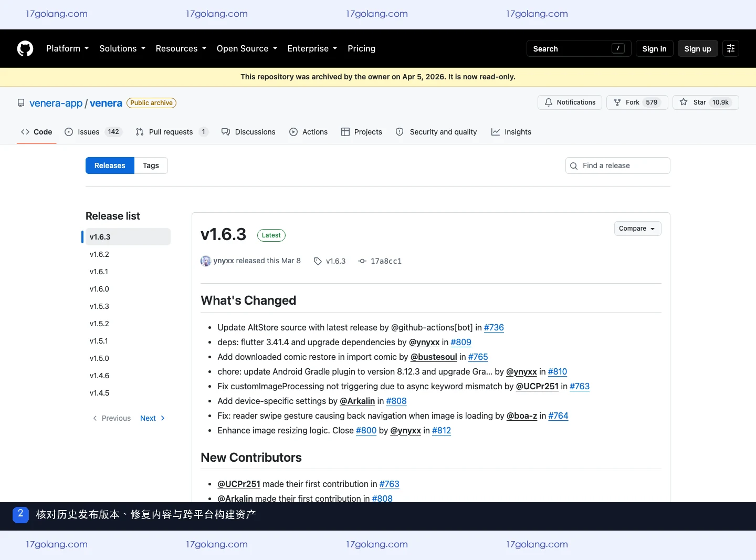Screen dimensions: 756x560
Task: Open the Code tab
Action: coord(37,132)
